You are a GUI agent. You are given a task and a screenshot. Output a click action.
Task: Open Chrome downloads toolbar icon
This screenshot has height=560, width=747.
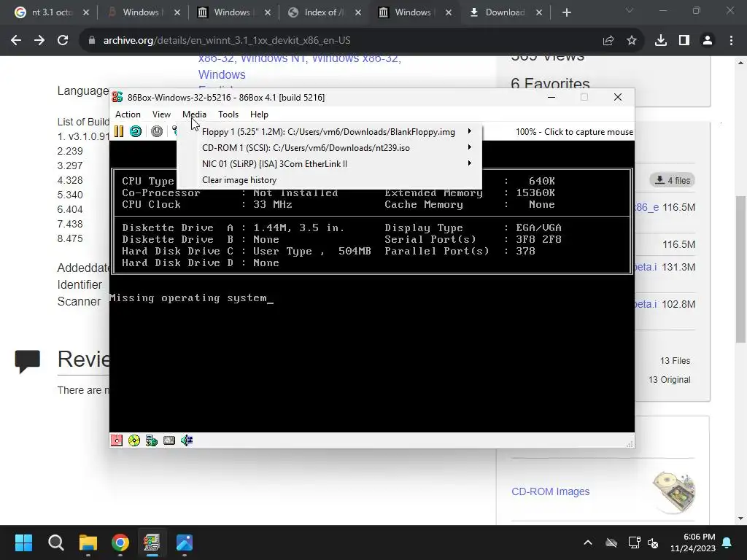point(661,41)
